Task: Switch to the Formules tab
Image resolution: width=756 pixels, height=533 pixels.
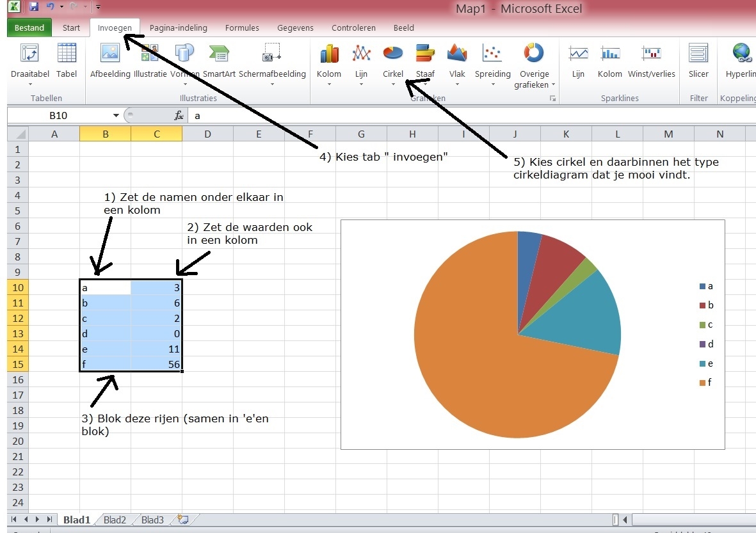Action: coord(242,28)
